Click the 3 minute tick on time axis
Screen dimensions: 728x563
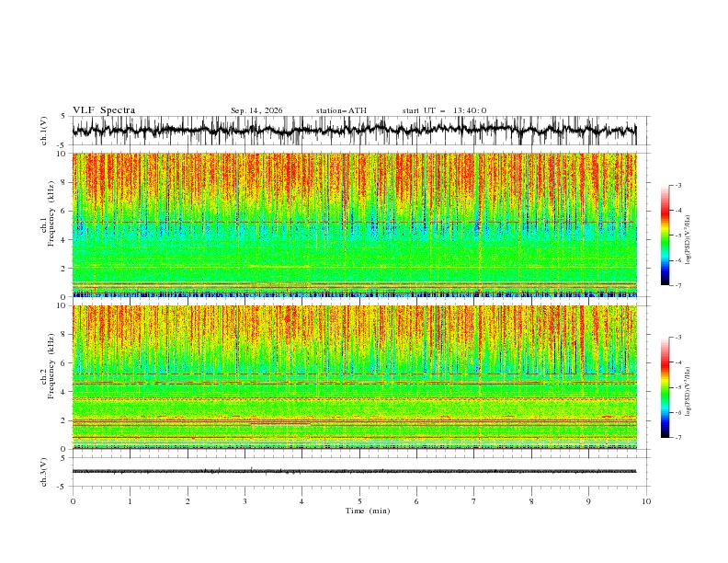245,501
